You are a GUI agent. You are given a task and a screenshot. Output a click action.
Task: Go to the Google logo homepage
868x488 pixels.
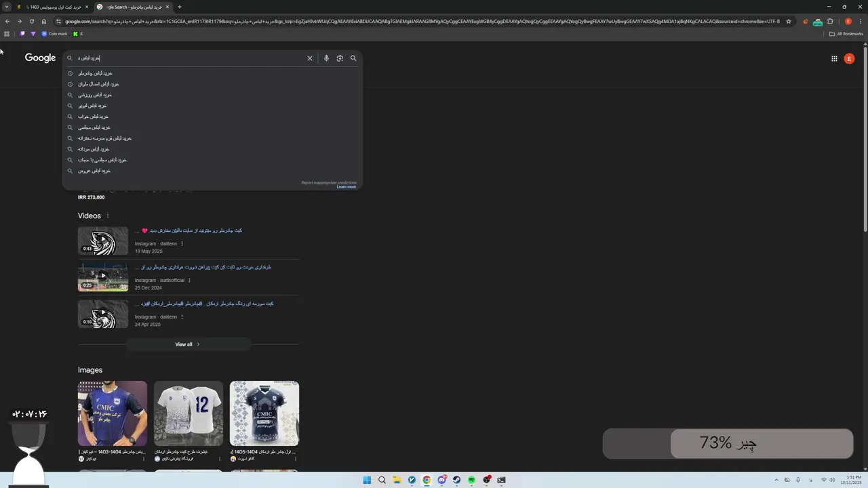[x=40, y=58]
